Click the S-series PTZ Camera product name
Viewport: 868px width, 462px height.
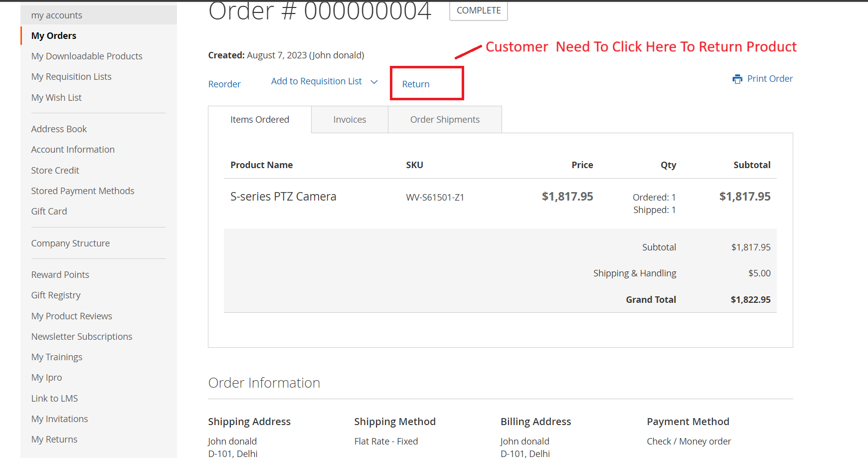pos(283,197)
